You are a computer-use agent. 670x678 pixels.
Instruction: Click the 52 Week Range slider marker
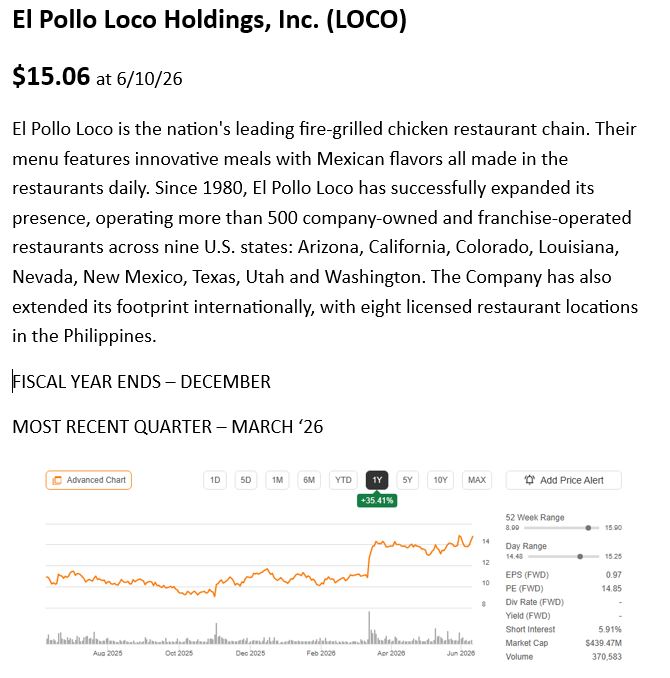point(588,528)
